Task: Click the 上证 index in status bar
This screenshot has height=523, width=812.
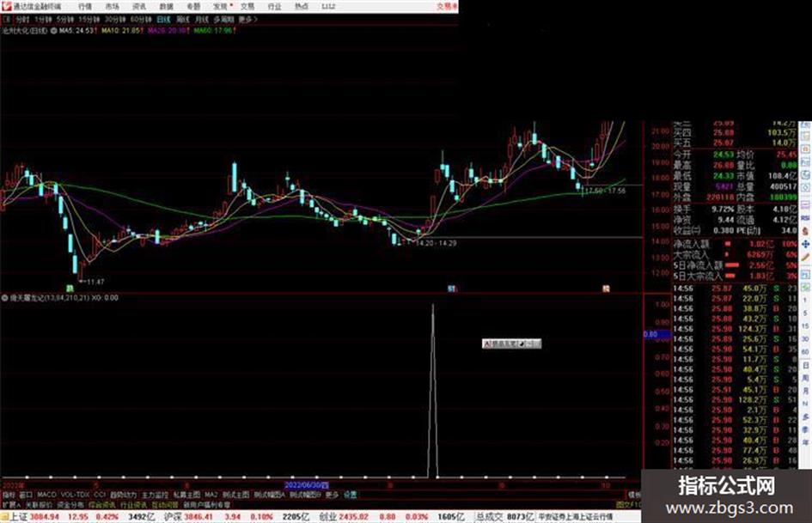Action: pos(19,517)
